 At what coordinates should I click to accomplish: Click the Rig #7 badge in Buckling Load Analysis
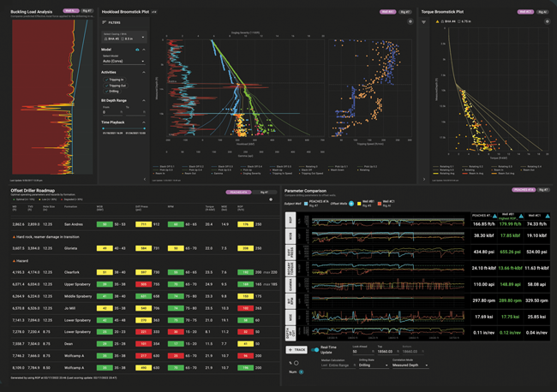tap(87, 11)
